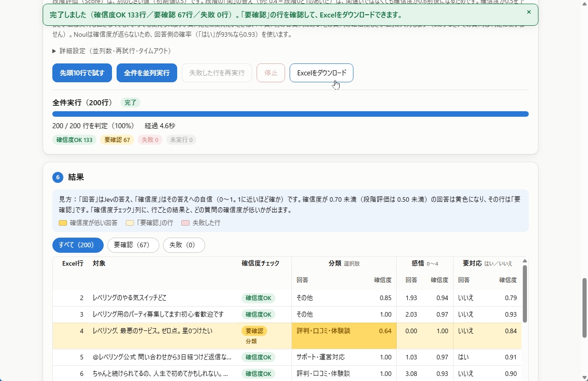Filter results with the 要確認（67） tab
This screenshot has width=588, height=381.
(x=133, y=245)
